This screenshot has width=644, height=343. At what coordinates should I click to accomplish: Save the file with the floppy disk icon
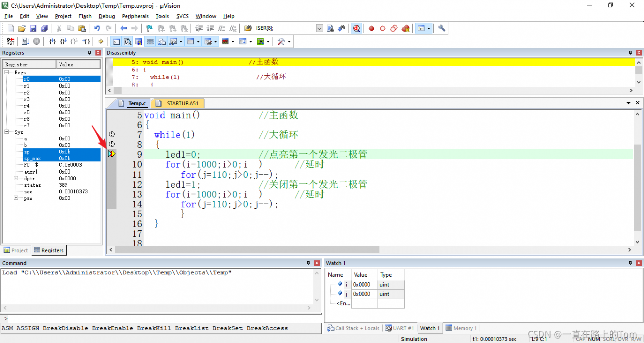click(33, 29)
